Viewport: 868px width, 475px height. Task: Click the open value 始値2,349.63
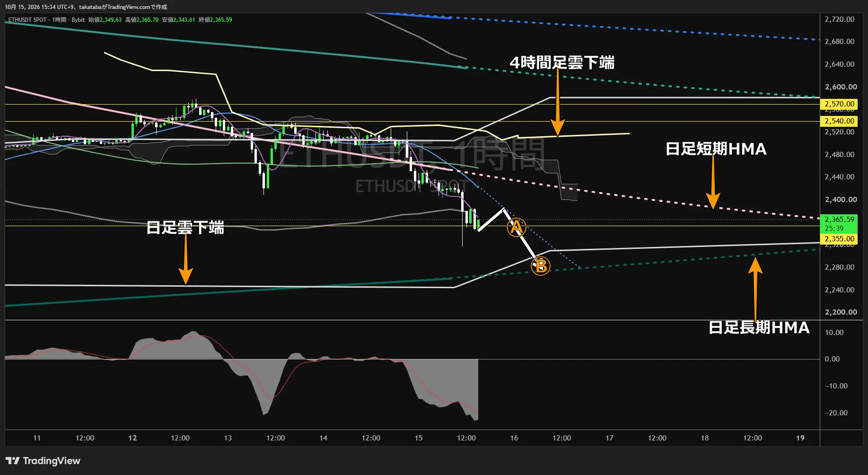point(105,20)
